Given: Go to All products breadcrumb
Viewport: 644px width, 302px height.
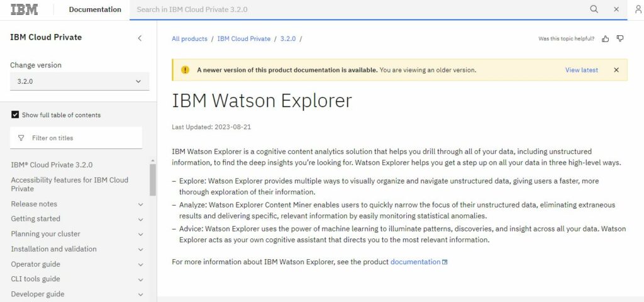Looking at the screenshot, I should coord(189,38).
